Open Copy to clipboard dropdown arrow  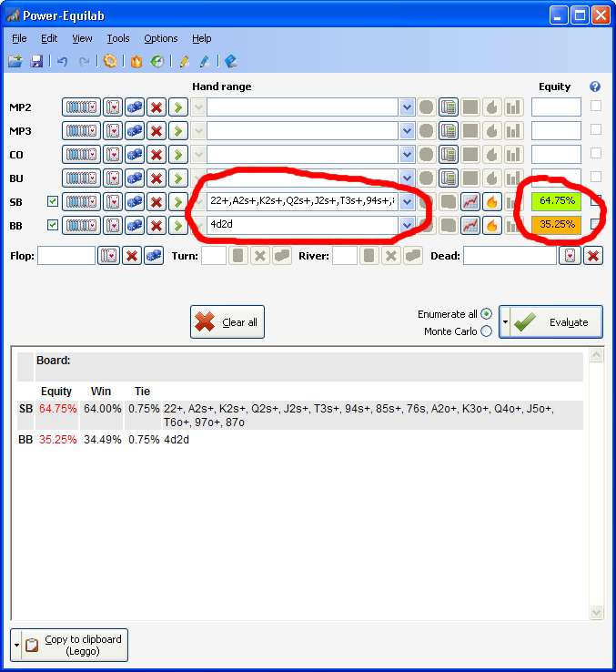[x=16, y=645]
